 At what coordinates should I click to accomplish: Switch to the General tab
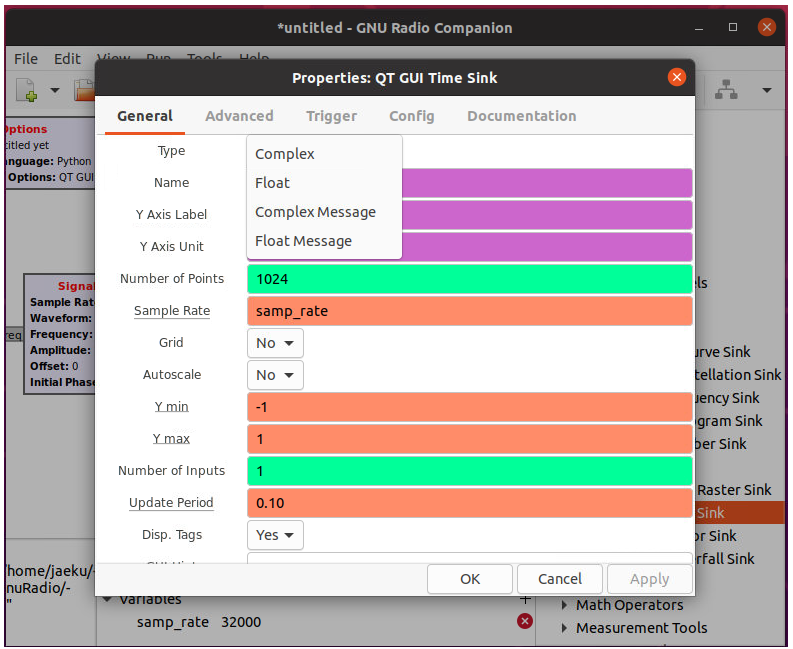pyautogui.click(x=145, y=116)
